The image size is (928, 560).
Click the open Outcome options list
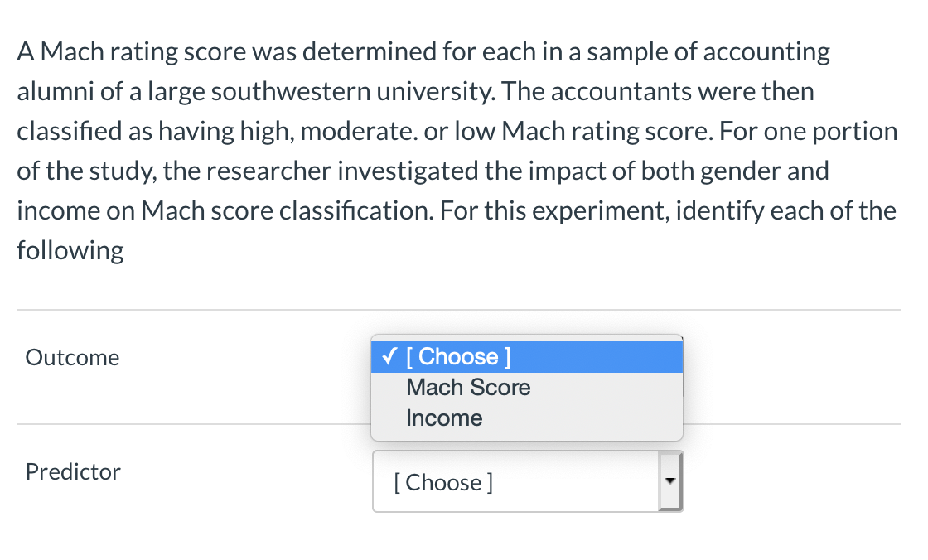pyautogui.click(x=527, y=387)
